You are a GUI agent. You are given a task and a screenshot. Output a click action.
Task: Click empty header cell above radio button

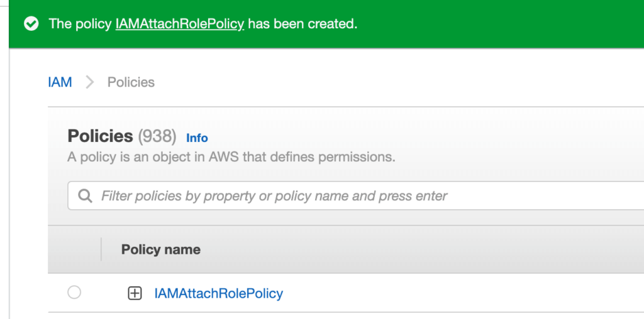pos(74,249)
